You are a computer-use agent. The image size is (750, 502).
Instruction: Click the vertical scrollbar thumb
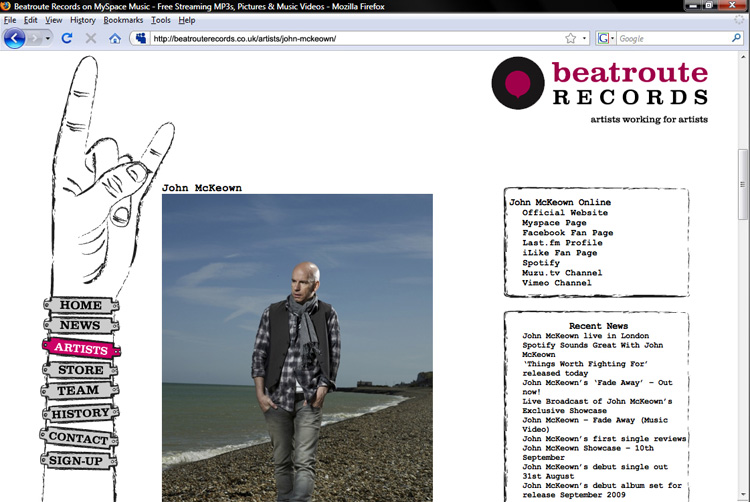pyautogui.click(x=743, y=184)
